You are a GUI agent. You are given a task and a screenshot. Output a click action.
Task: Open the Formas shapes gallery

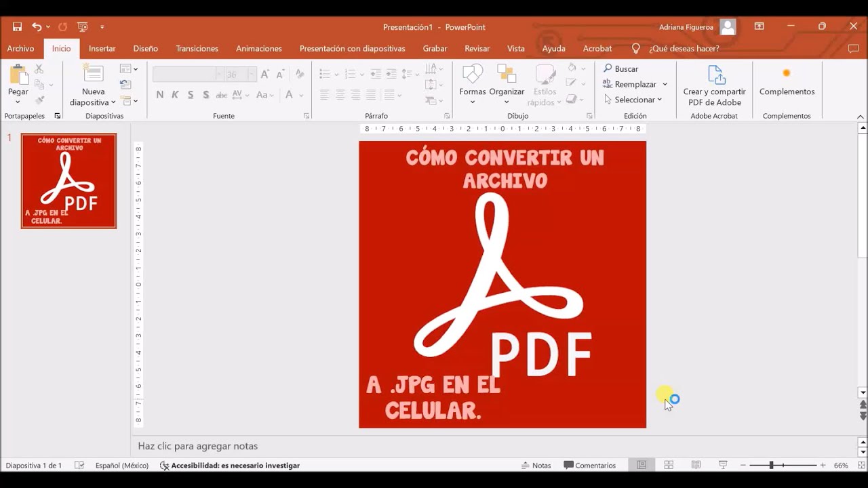click(473, 85)
